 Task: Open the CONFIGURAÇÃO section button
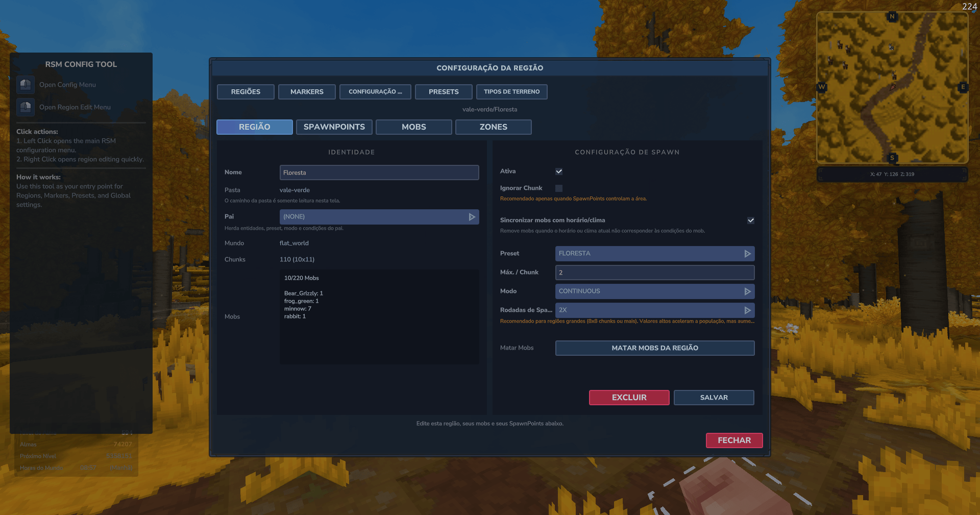375,92
